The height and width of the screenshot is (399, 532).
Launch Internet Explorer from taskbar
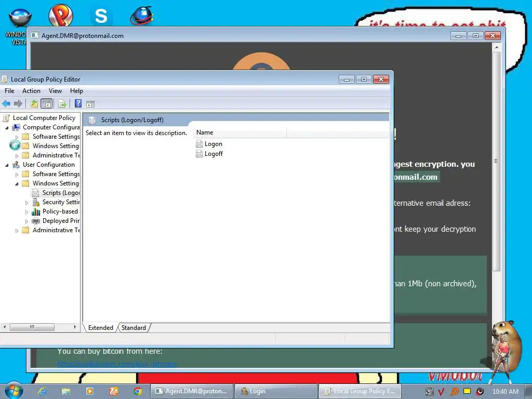tap(42, 391)
